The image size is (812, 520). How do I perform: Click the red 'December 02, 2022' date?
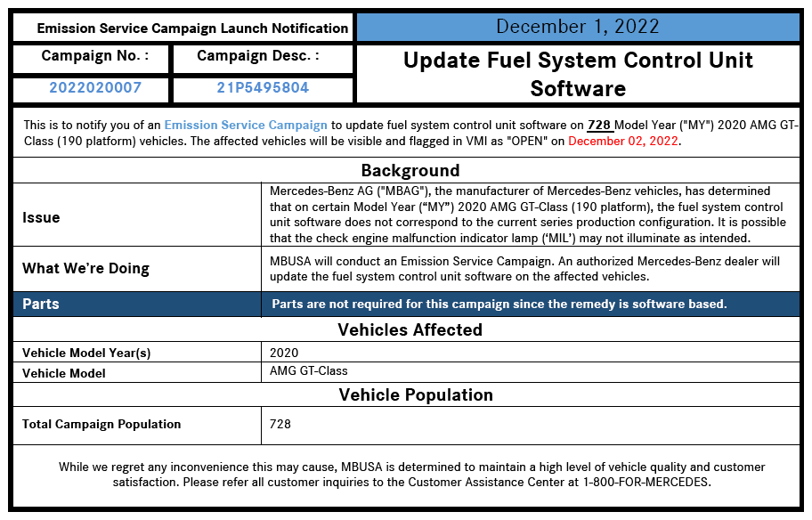point(623,141)
